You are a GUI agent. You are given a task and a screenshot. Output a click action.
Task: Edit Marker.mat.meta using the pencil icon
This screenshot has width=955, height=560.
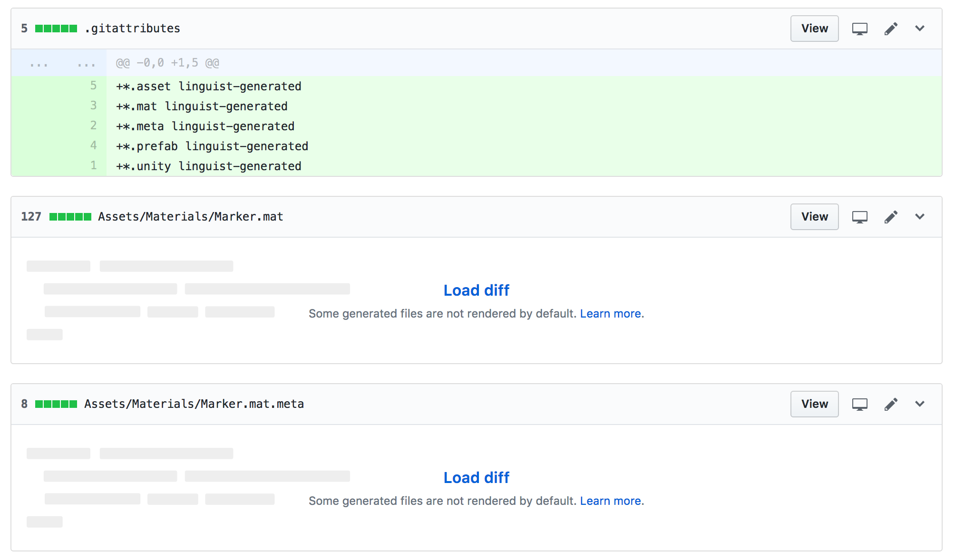point(891,404)
